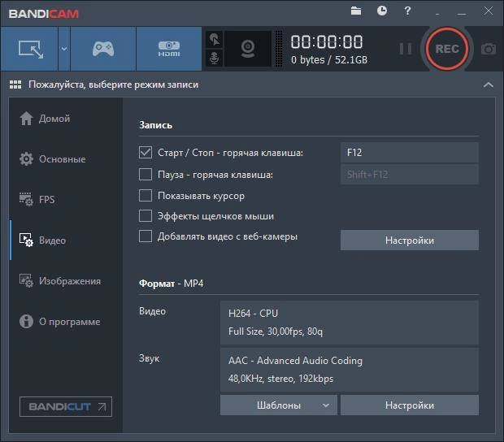Image resolution: width=504 pixels, height=442 pixels.
Task: Enable Показывать курсор checkbox
Action: 146,195
